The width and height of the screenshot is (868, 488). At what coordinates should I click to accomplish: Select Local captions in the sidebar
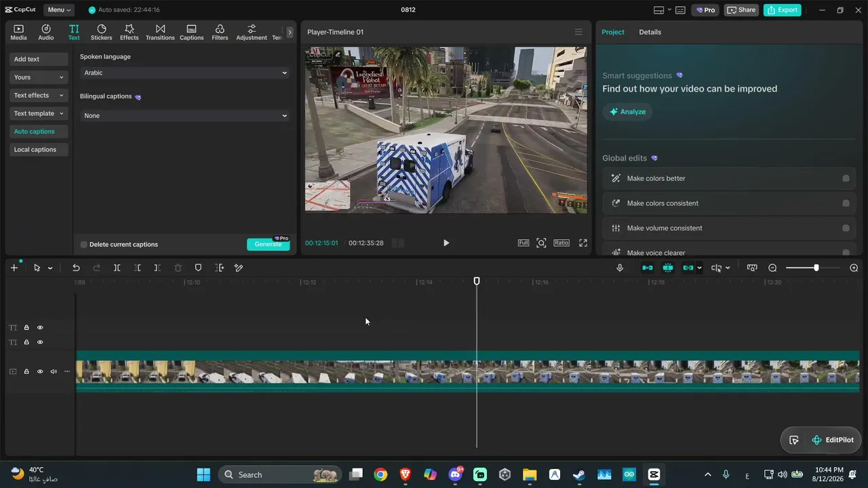coord(39,150)
